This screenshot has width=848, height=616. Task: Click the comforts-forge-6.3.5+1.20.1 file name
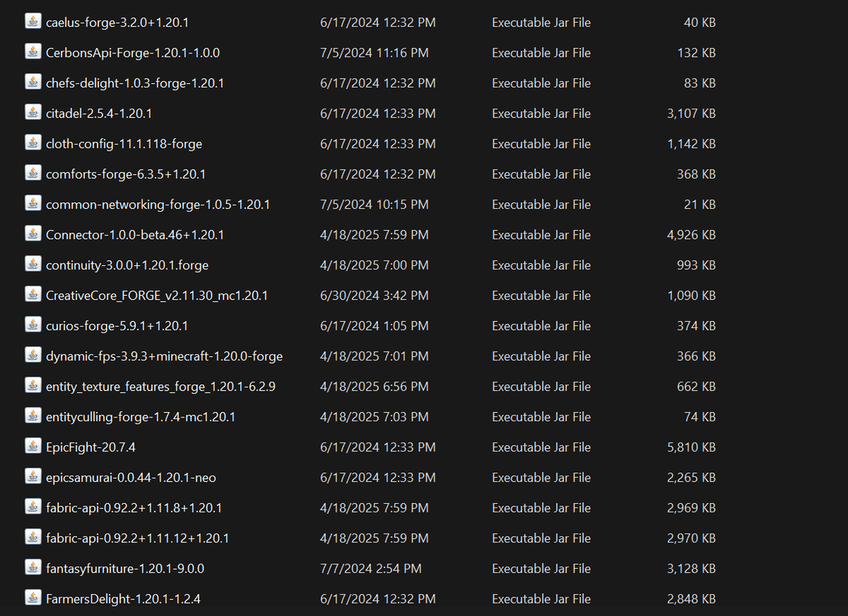(x=126, y=174)
